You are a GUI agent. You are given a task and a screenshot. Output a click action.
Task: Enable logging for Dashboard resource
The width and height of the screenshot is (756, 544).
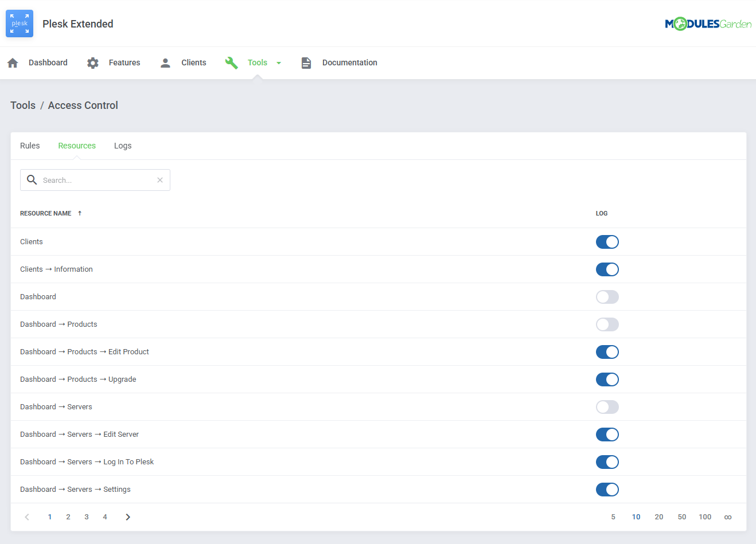[607, 296]
